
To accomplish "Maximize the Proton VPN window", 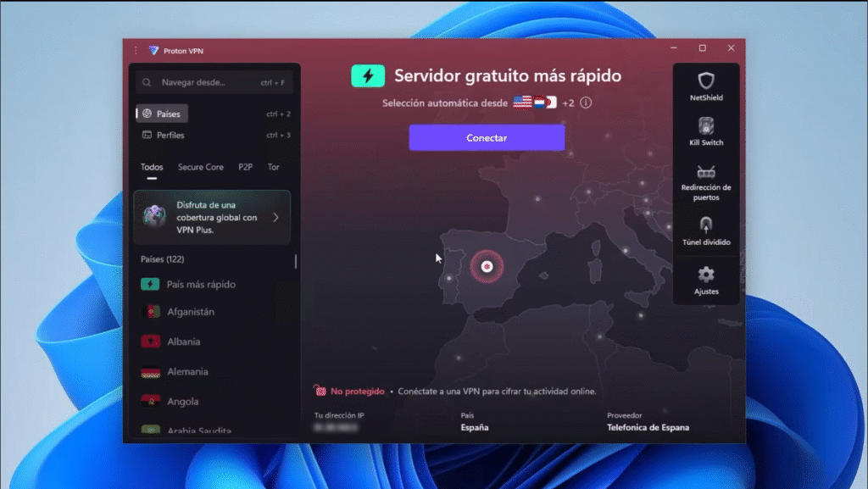I will tap(703, 48).
